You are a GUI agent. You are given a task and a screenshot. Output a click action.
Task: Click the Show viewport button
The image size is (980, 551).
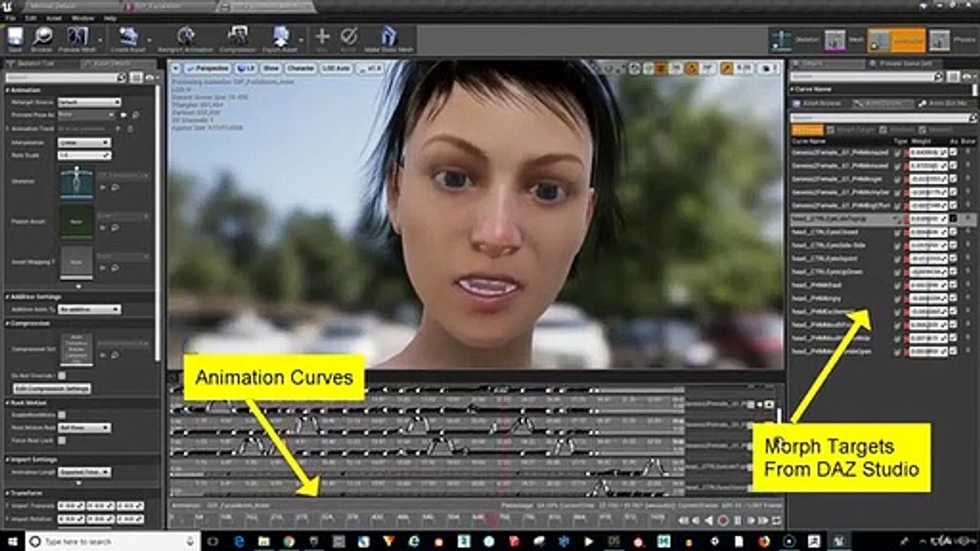click(x=271, y=68)
